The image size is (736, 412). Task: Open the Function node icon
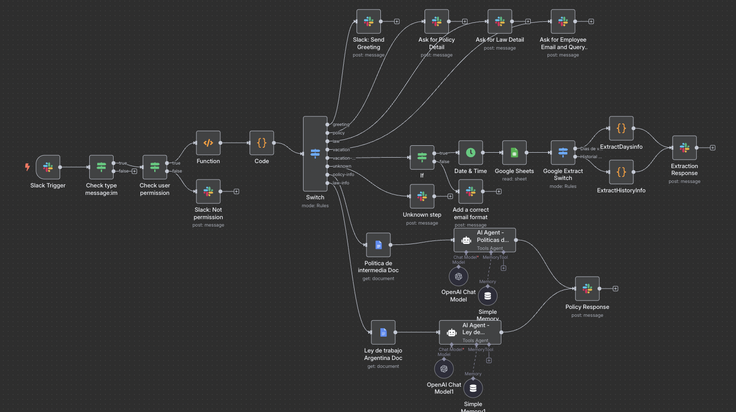click(208, 143)
